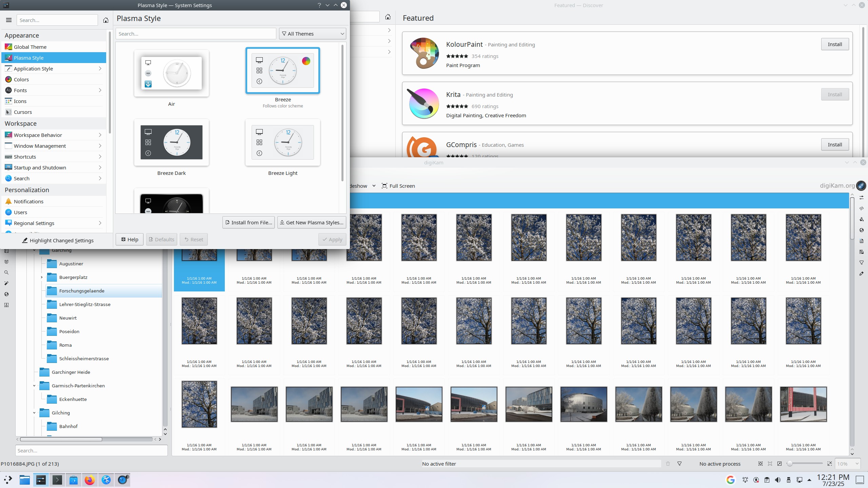
Task: Collapse the Gilching album tree
Action: coord(34,413)
